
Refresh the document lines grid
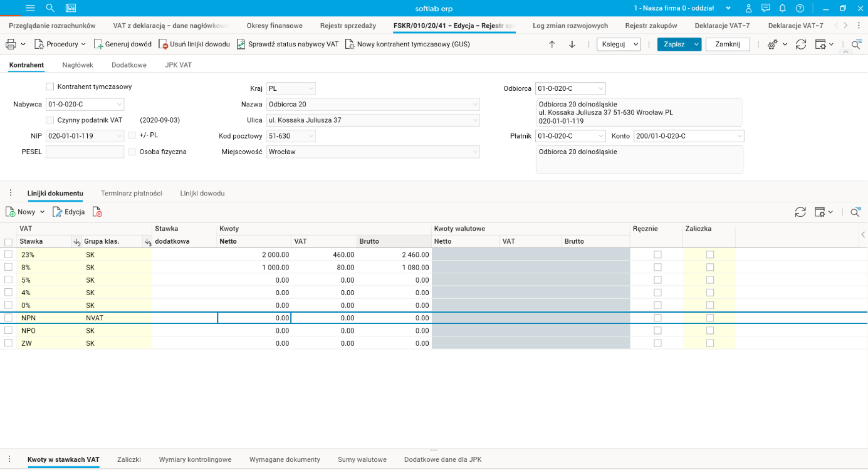(800, 212)
